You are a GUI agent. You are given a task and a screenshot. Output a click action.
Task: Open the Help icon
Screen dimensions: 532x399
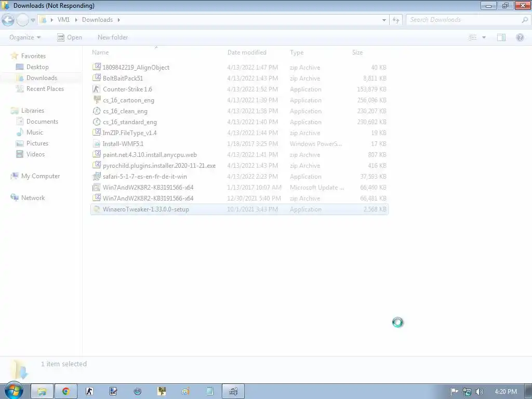520,37
